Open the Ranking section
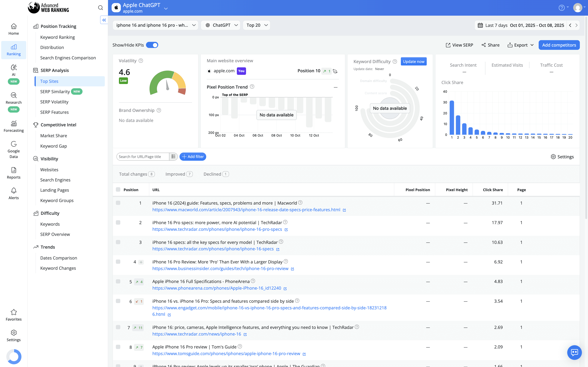The width and height of the screenshot is (588, 367). pyautogui.click(x=14, y=50)
